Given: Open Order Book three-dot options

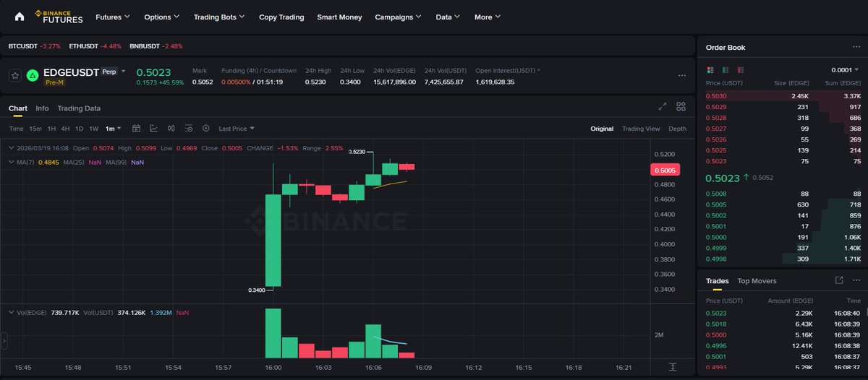Looking at the screenshot, I should pos(856,47).
